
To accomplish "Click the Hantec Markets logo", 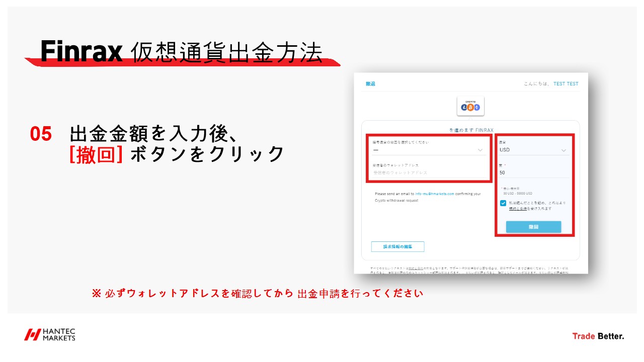I will [x=50, y=334].
